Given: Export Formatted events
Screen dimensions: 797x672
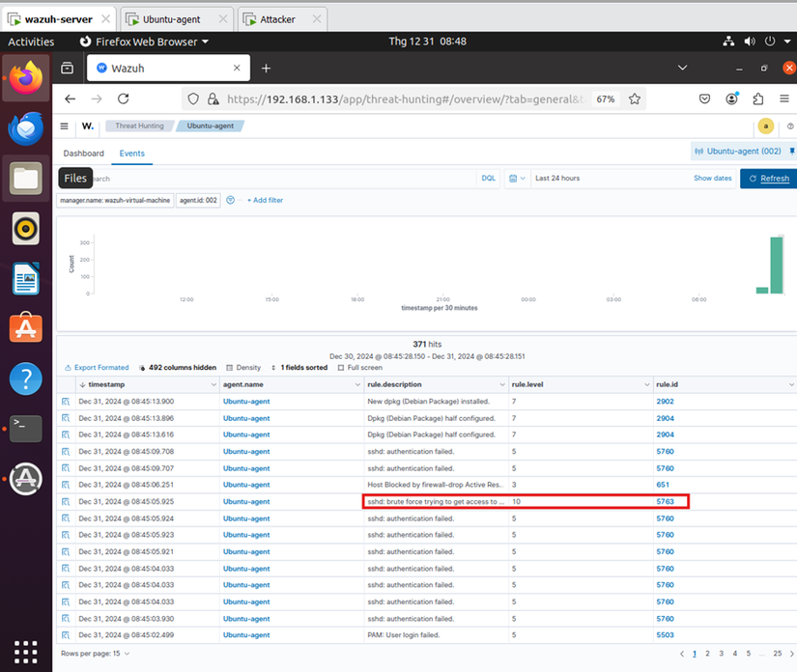Looking at the screenshot, I should point(97,368).
